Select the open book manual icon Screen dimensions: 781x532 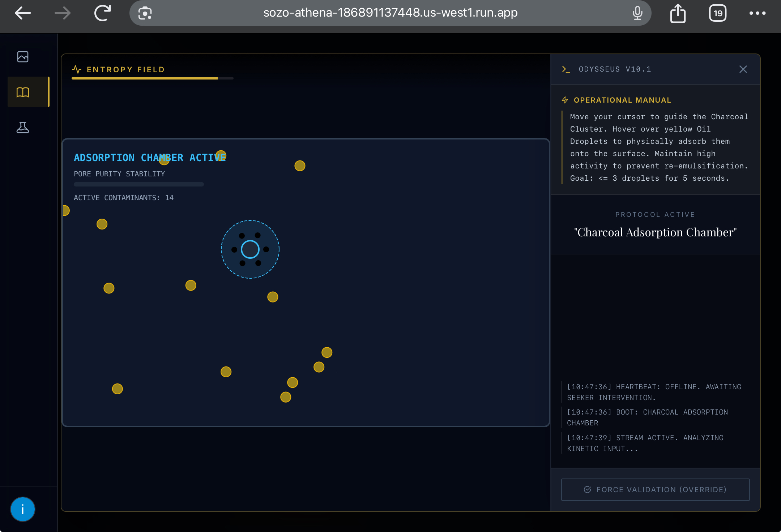(x=23, y=92)
